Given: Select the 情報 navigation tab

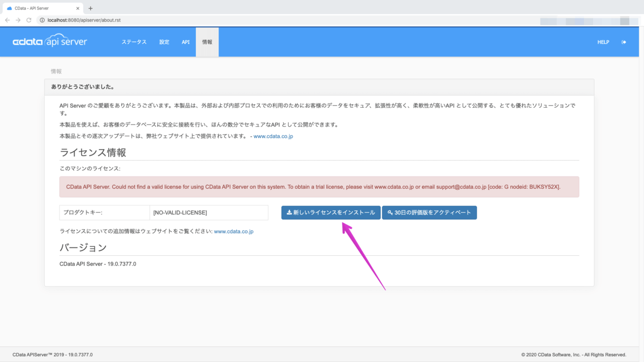Looking at the screenshot, I should point(207,42).
